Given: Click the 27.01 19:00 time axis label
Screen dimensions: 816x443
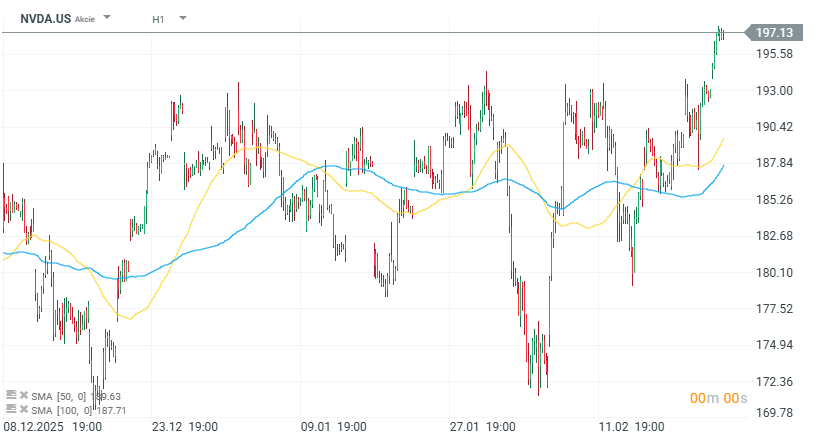Looking at the screenshot, I should click(x=482, y=427).
